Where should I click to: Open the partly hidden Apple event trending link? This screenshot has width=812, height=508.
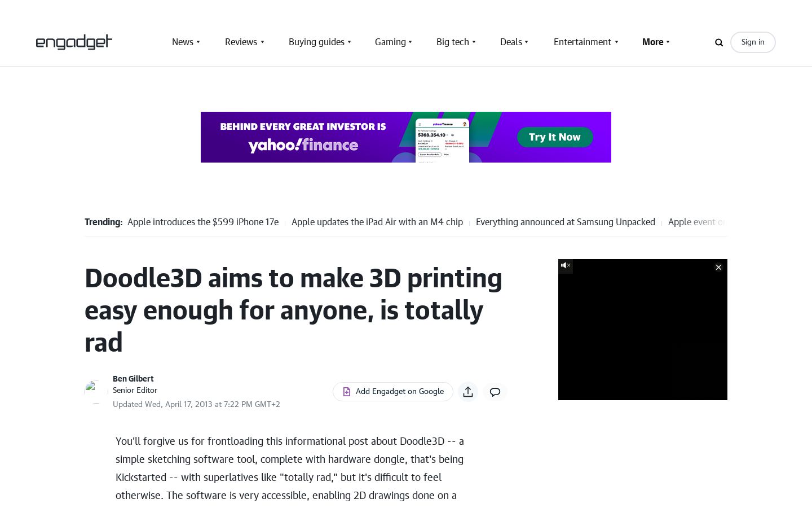(698, 222)
